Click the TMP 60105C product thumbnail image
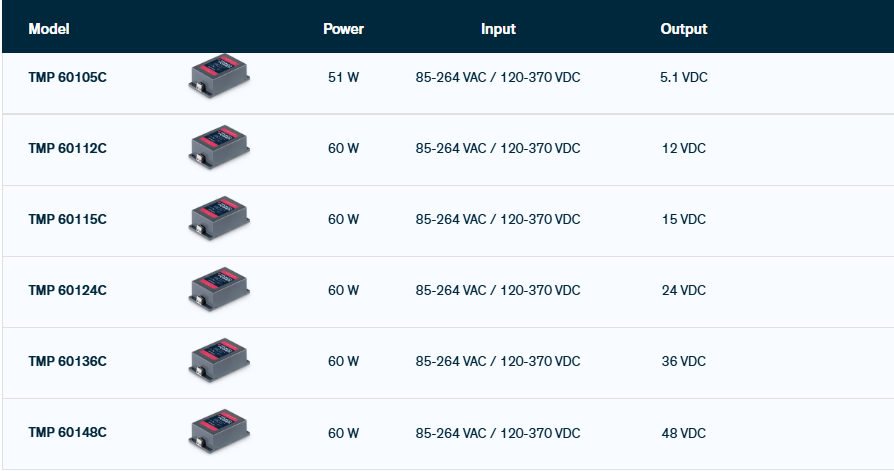Screen dimensions: 894x471 219,78
